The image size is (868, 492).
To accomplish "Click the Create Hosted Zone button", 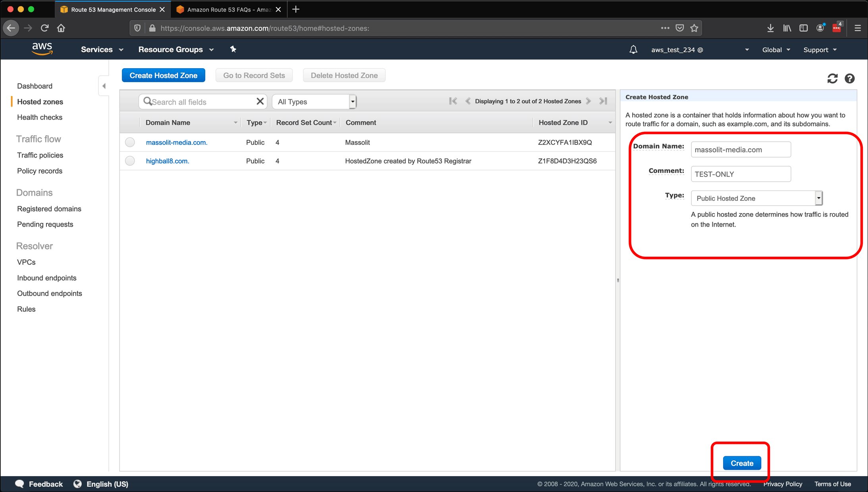I will [x=164, y=75].
